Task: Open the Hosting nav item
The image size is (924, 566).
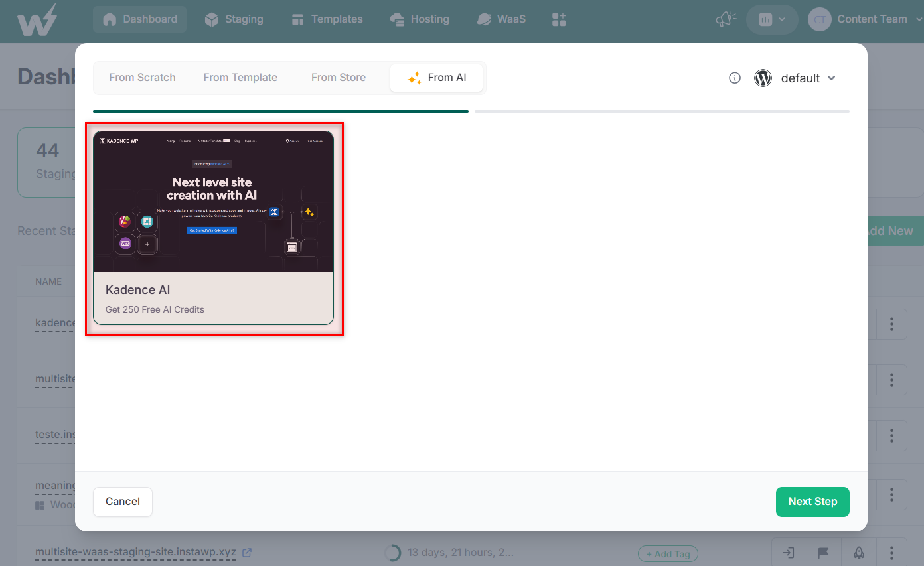Action: 420,19
